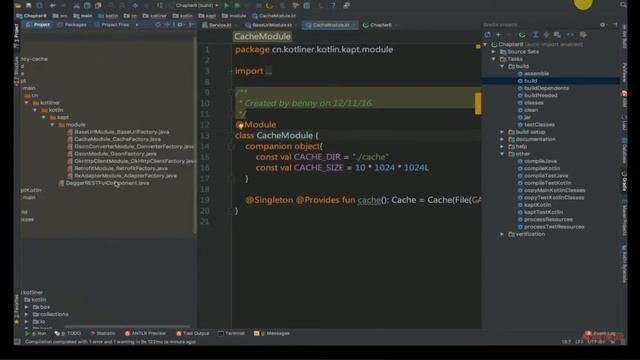
Task: Click the search magnifier icon in the top-right corner
Action: click(623, 5)
